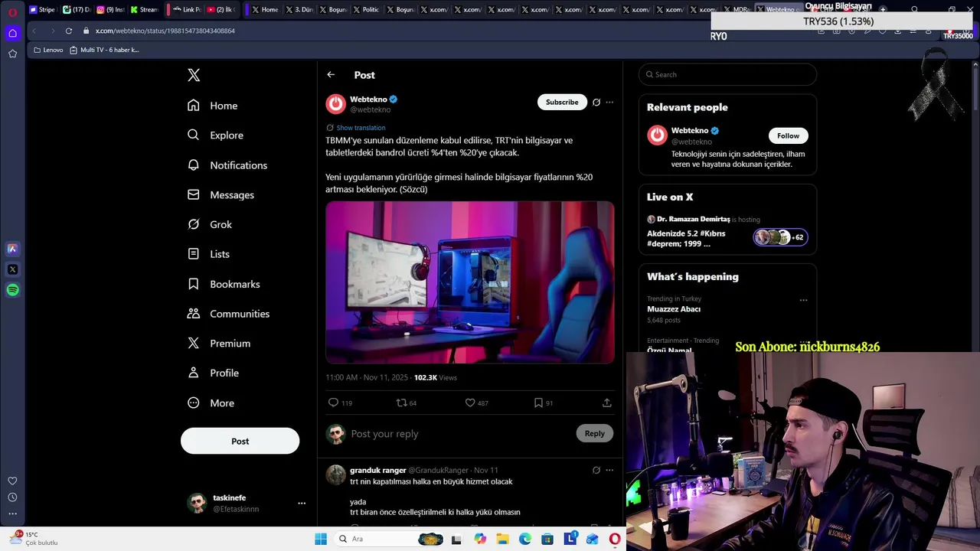Open Grok icon on granduk ranger reply
Screen dimensions: 980x551
[x=596, y=470]
